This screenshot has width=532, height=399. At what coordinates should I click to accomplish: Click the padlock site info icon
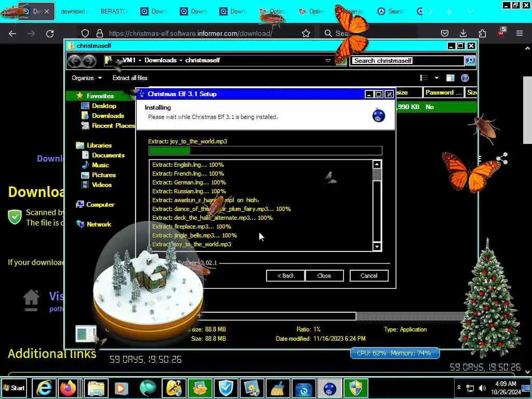click(x=99, y=33)
